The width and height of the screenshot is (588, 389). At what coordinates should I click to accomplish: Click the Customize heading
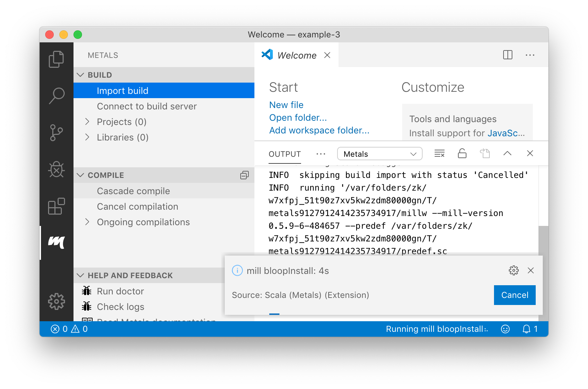tap(433, 87)
